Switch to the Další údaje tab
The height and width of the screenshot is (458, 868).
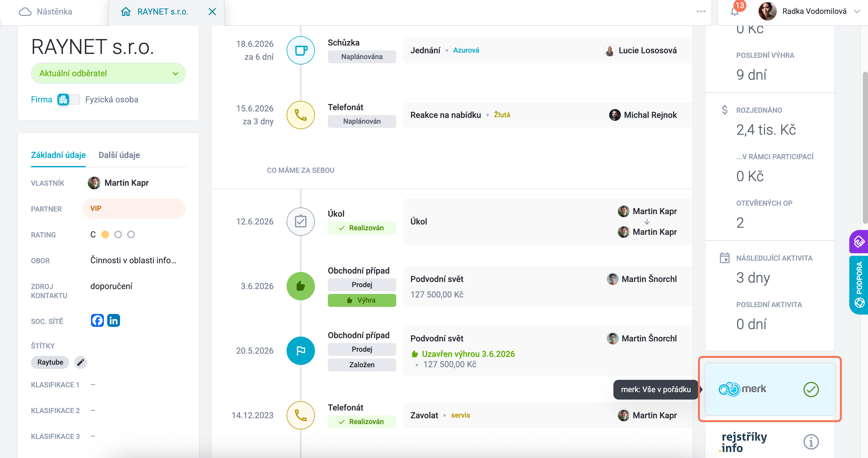pos(119,155)
